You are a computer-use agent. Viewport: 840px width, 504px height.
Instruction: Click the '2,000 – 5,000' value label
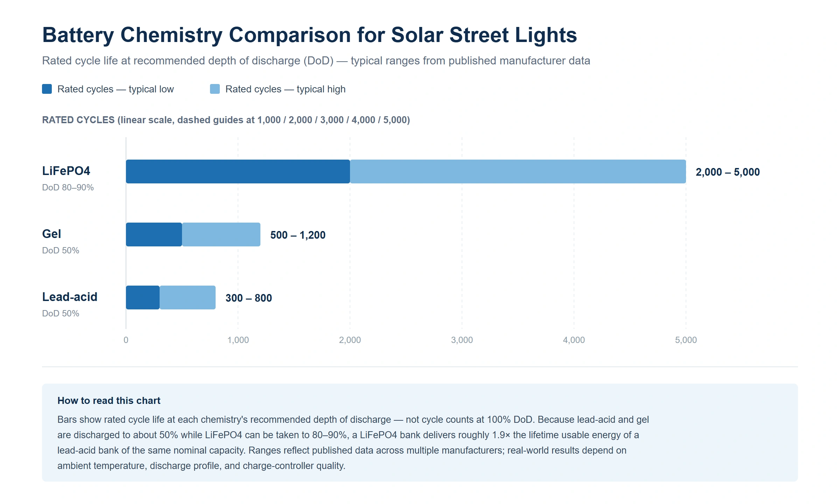point(728,172)
